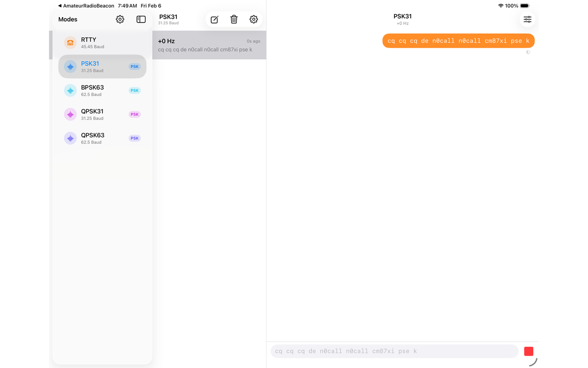Stop transmission with red square button
Screen dimensions: 588x368
[528, 351]
